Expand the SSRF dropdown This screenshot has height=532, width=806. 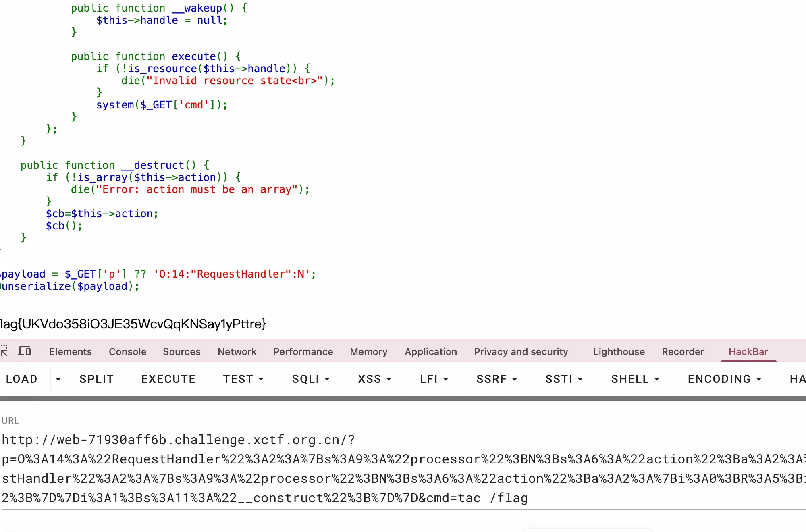pyautogui.click(x=496, y=379)
